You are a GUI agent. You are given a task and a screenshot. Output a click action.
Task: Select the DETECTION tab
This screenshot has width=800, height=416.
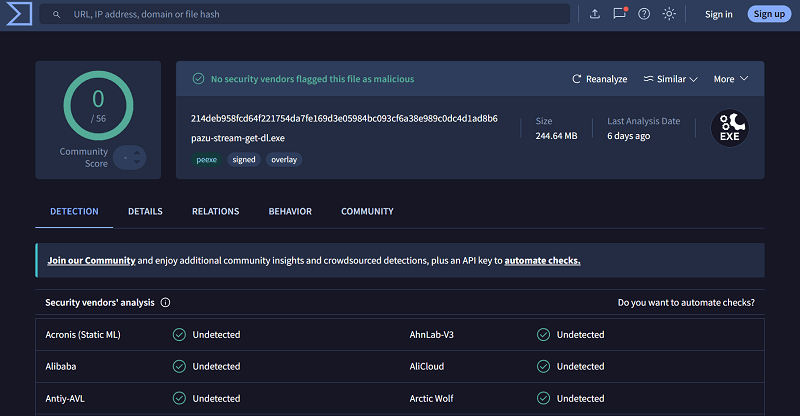point(74,211)
